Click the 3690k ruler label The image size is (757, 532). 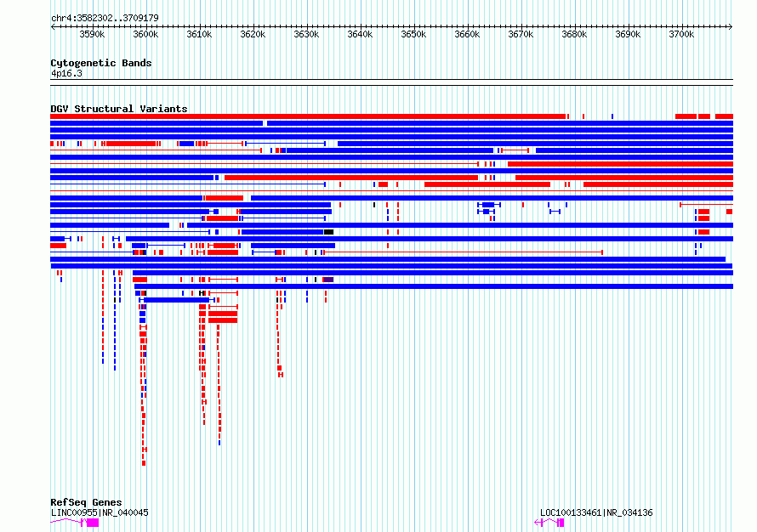coord(628,34)
